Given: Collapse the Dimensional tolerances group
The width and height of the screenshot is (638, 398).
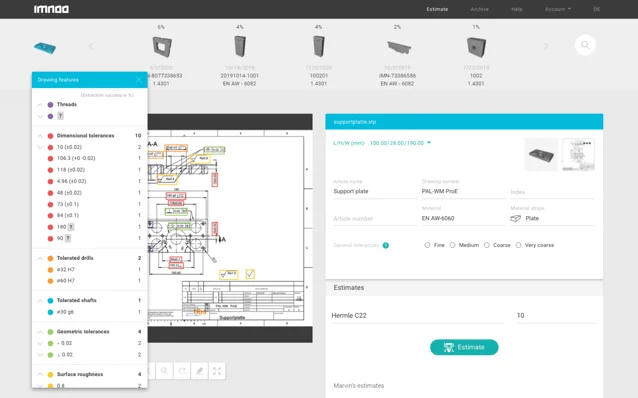Looking at the screenshot, I should [40, 136].
